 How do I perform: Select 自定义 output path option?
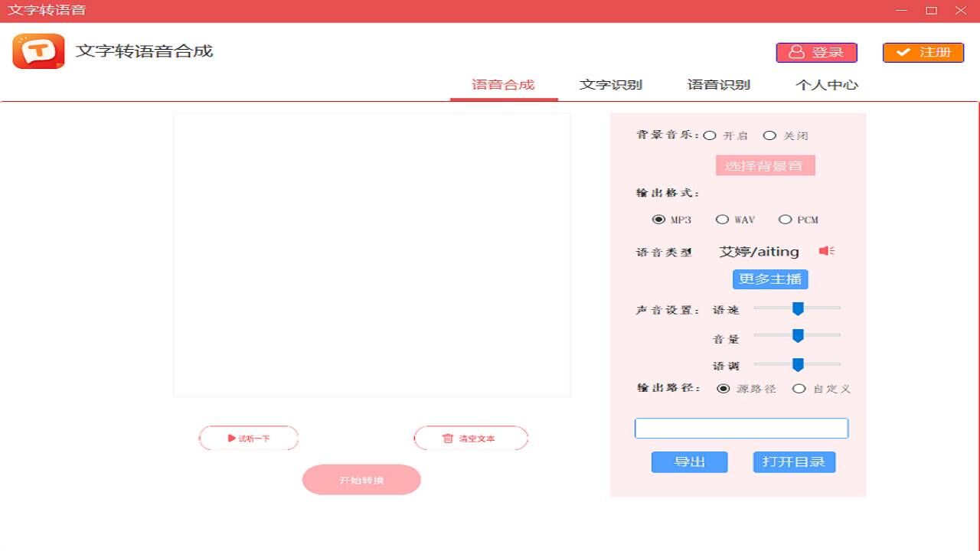tap(799, 388)
